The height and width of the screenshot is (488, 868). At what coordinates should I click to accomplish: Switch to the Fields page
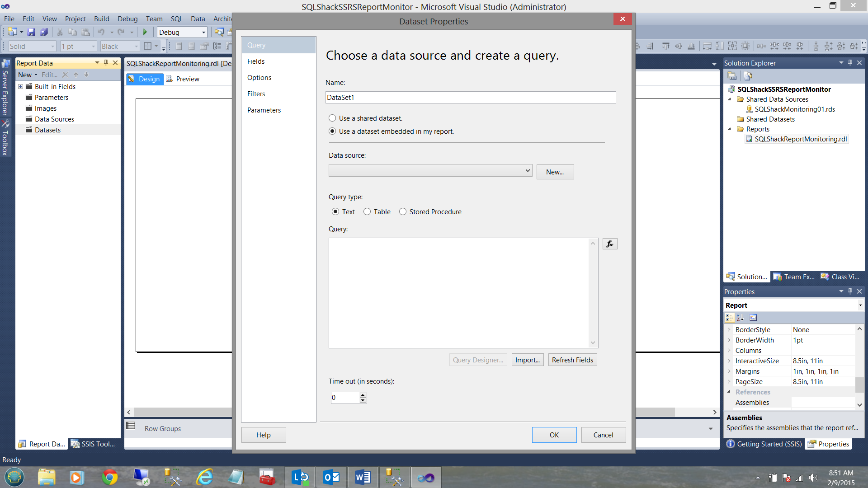point(256,61)
